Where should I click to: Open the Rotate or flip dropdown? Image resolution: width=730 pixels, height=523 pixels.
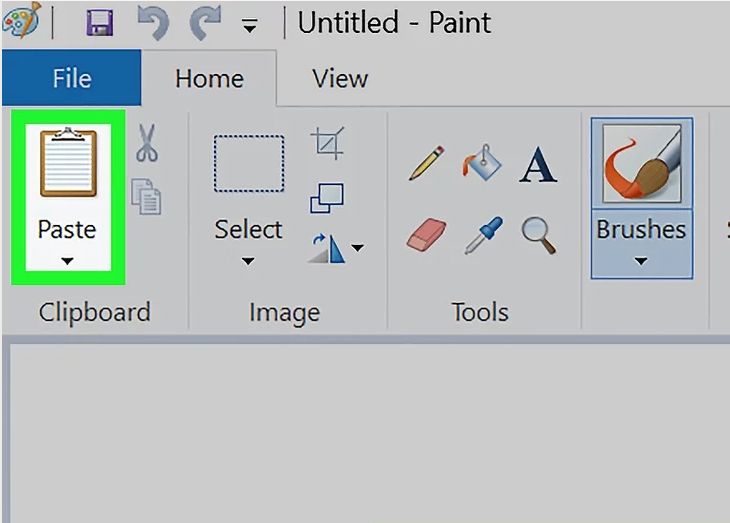point(336,248)
